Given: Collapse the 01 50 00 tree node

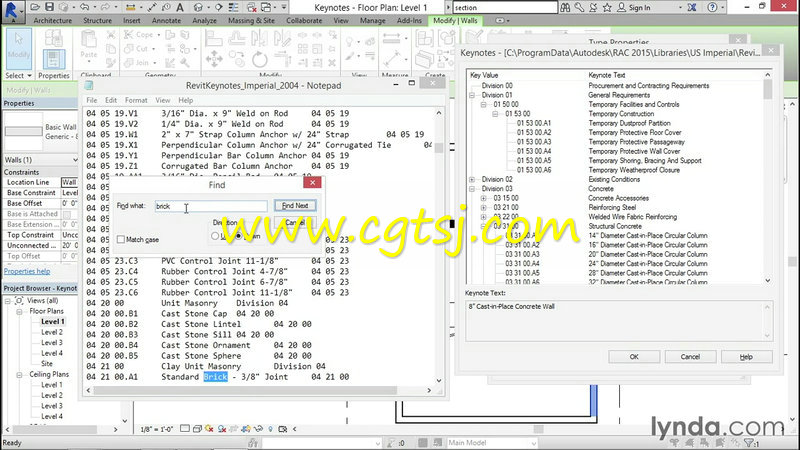Looking at the screenshot, I should (x=484, y=104).
